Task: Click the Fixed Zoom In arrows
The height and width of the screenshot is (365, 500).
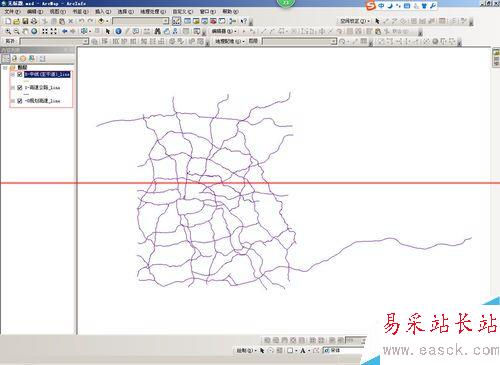Action: tap(45, 31)
